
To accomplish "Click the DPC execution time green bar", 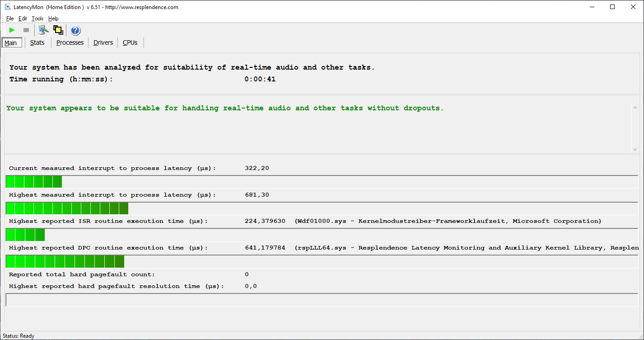I will 65,261.
